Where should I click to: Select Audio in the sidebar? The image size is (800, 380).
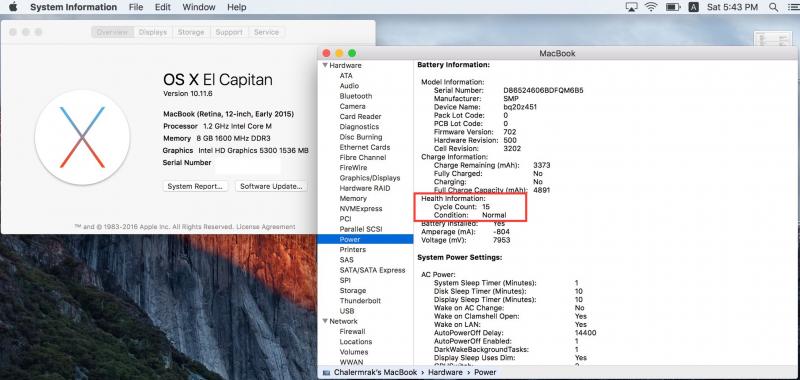point(349,86)
